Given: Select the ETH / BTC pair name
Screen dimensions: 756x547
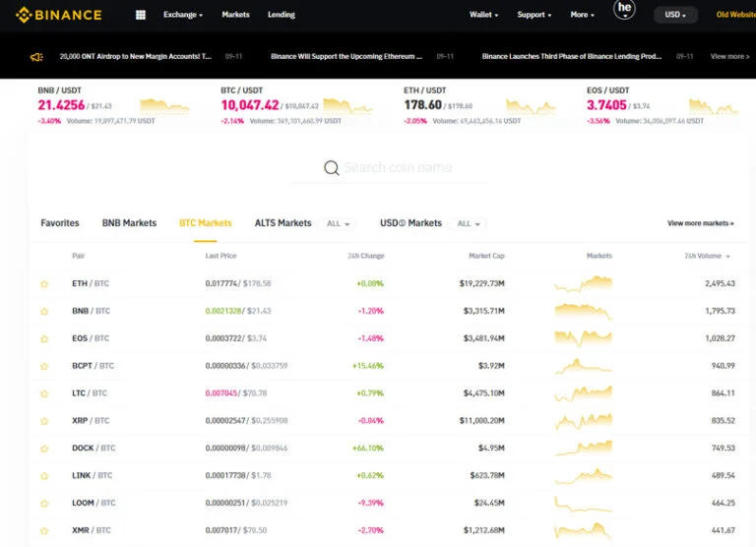Looking at the screenshot, I should point(91,284).
